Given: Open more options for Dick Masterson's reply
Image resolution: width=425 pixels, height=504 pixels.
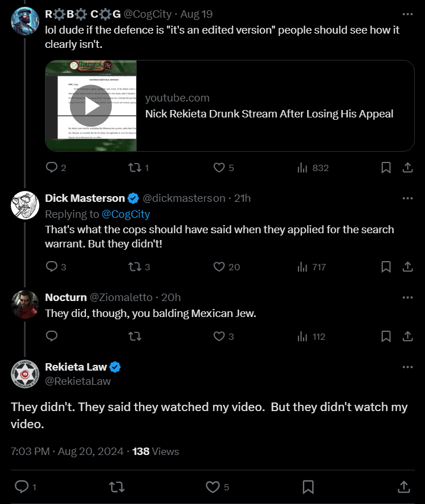Looking at the screenshot, I should [x=407, y=198].
